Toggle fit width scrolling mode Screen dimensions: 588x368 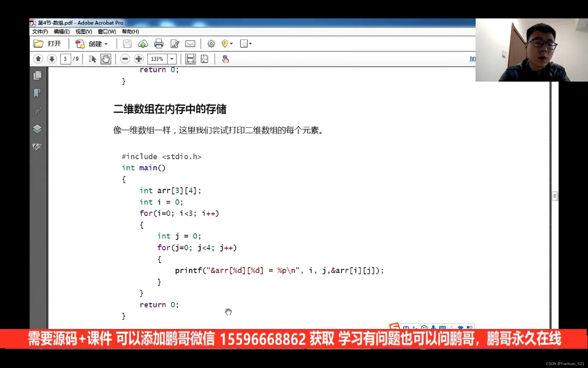tap(190, 59)
